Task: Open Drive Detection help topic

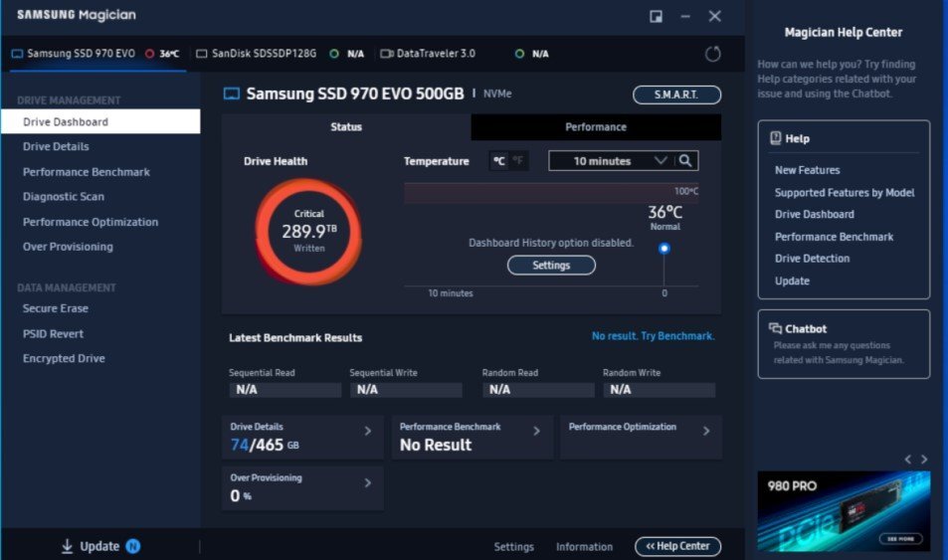Action: pyautogui.click(x=812, y=259)
